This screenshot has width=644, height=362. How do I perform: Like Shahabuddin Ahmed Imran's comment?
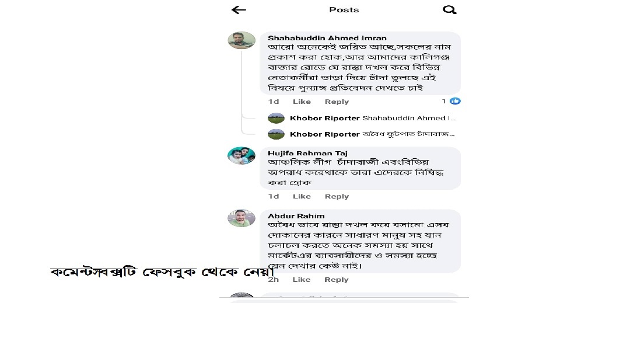[302, 102]
